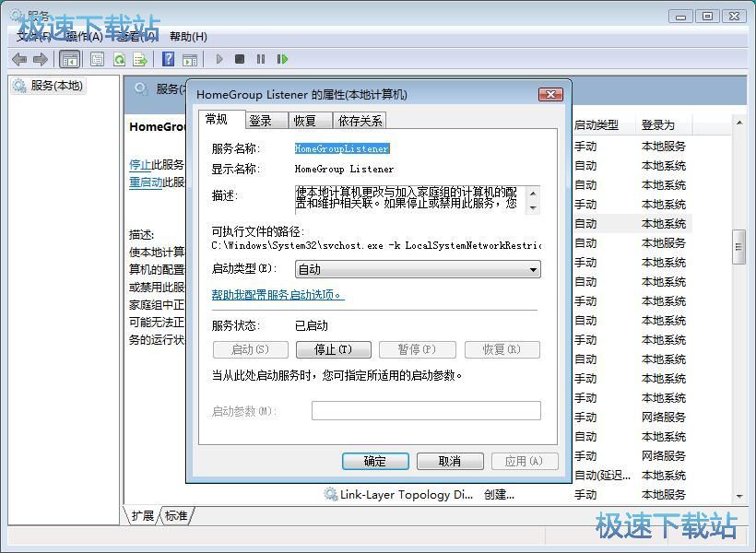Click the Forward arrow toolbar icon
The image size is (756, 553).
(40, 59)
